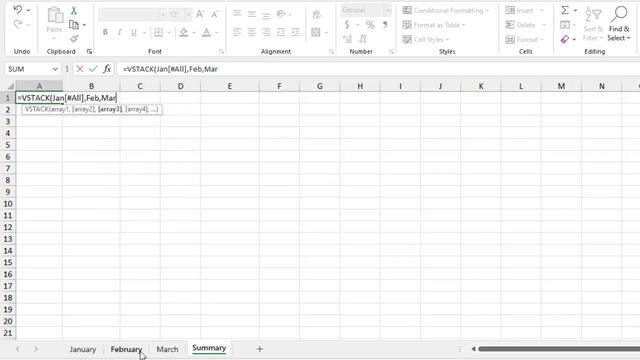Screen dimensions: 640x360
Task: Increase font size with larger A icon
Action: click(x=200, y=14)
